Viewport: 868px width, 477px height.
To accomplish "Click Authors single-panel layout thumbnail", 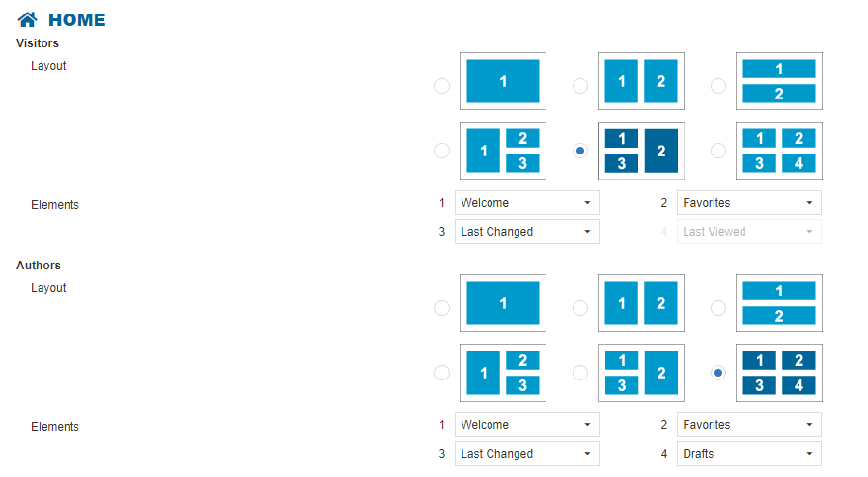I will [x=502, y=303].
